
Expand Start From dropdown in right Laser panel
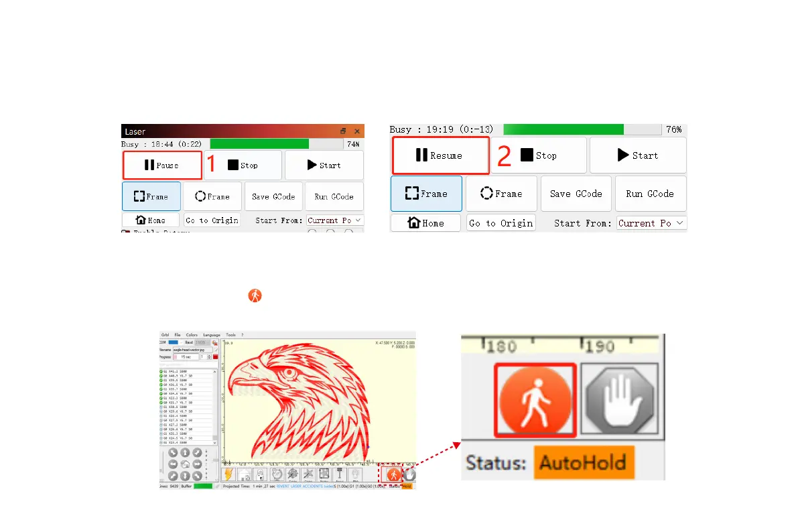pyautogui.click(x=651, y=223)
